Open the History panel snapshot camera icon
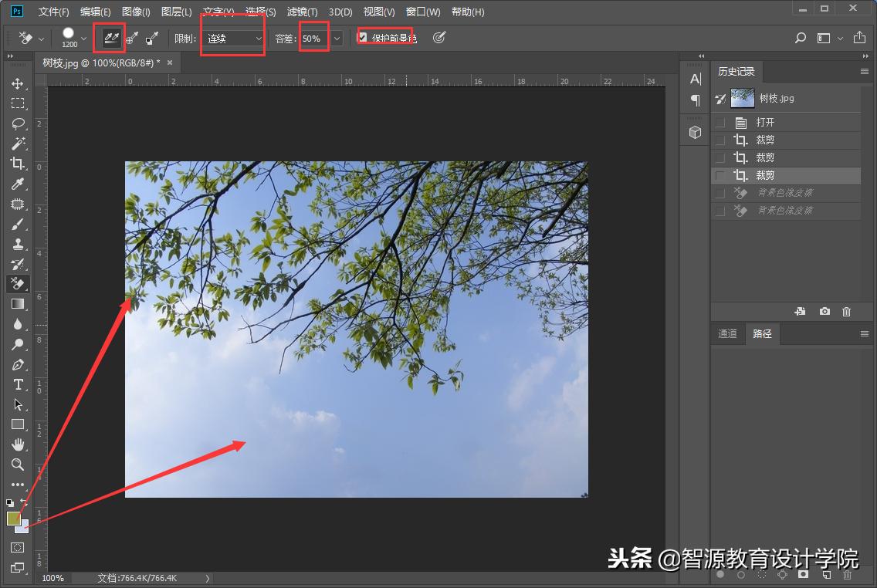The image size is (877, 588). pos(825,311)
